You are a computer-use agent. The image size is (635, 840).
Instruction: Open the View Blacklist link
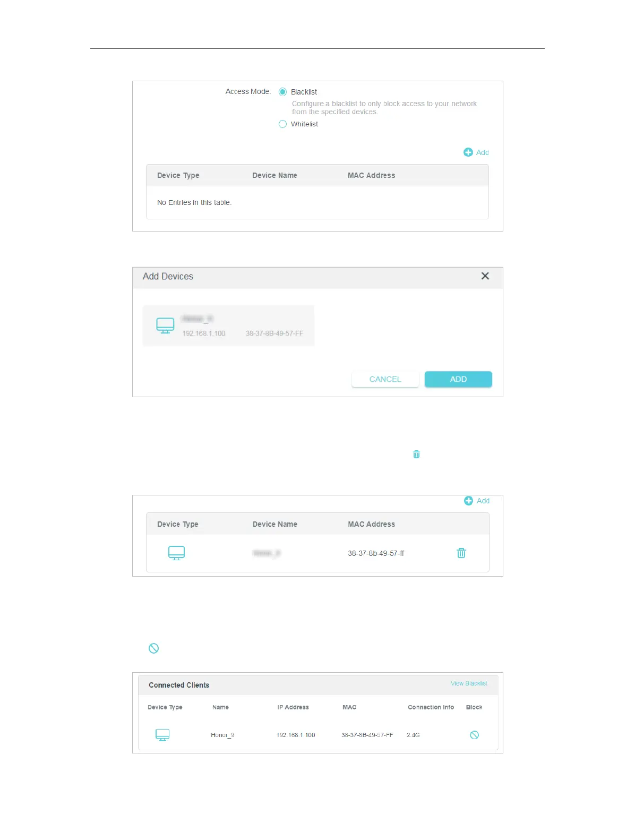[469, 683]
